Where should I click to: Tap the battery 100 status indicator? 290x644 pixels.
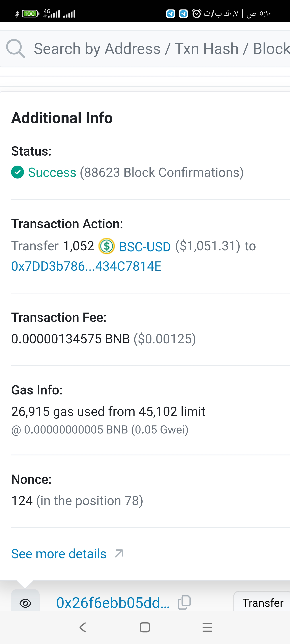[x=30, y=13]
